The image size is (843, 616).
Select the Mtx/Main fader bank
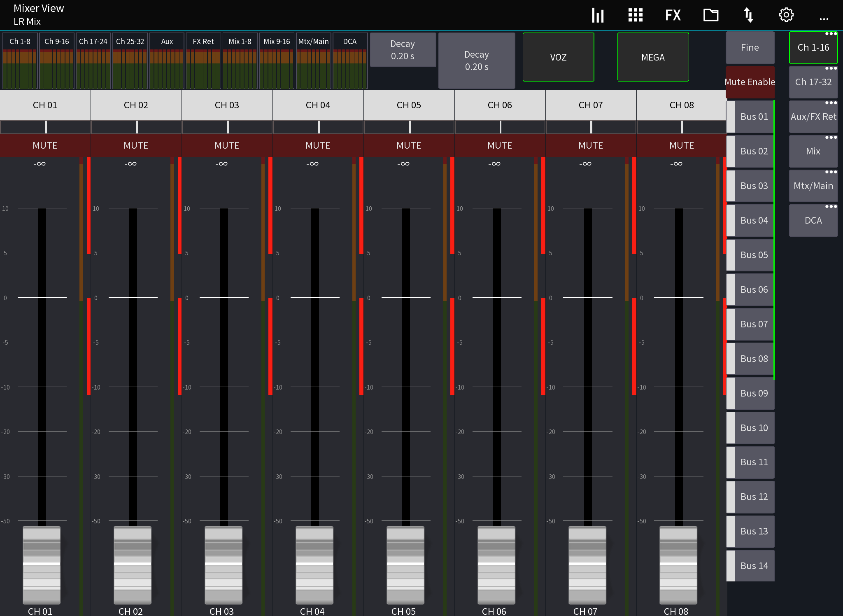coord(813,186)
